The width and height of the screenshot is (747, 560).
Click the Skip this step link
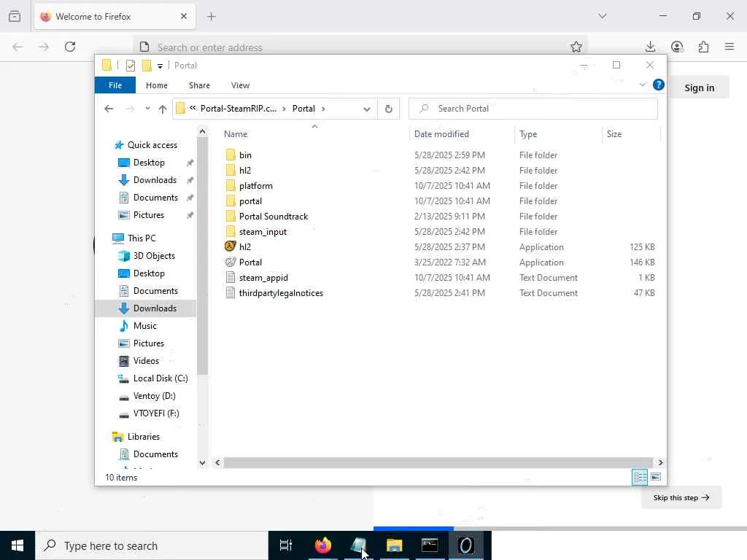click(x=681, y=497)
